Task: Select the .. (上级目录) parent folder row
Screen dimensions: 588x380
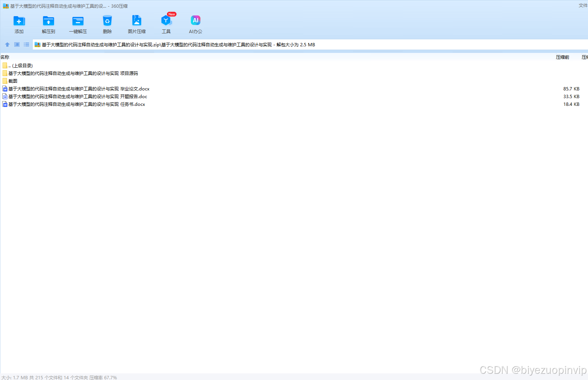Action: click(294, 65)
